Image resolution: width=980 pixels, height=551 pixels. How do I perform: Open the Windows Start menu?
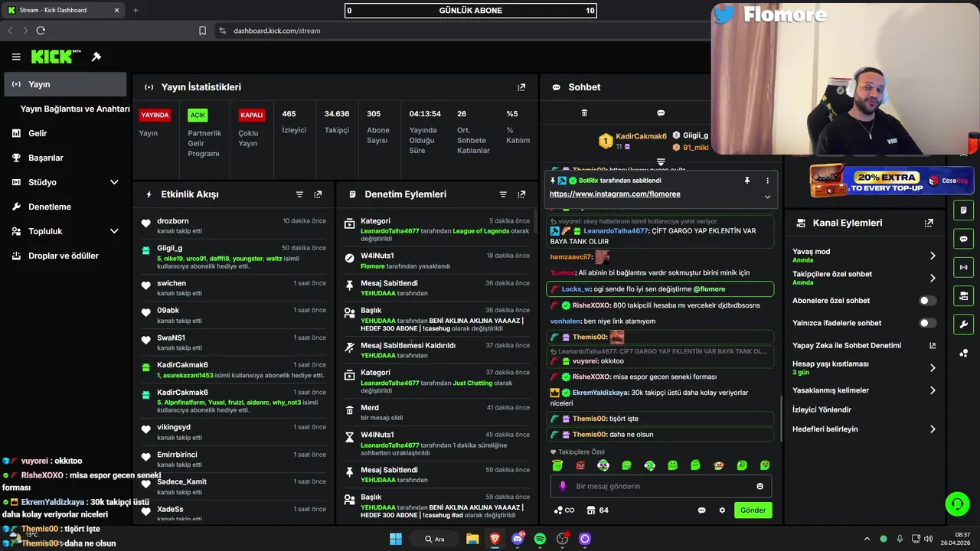click(x=396, y=539)
